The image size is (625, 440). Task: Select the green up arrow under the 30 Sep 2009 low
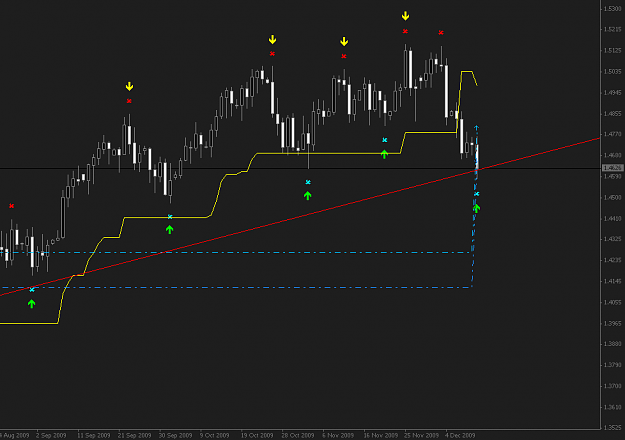click(169, 229)
